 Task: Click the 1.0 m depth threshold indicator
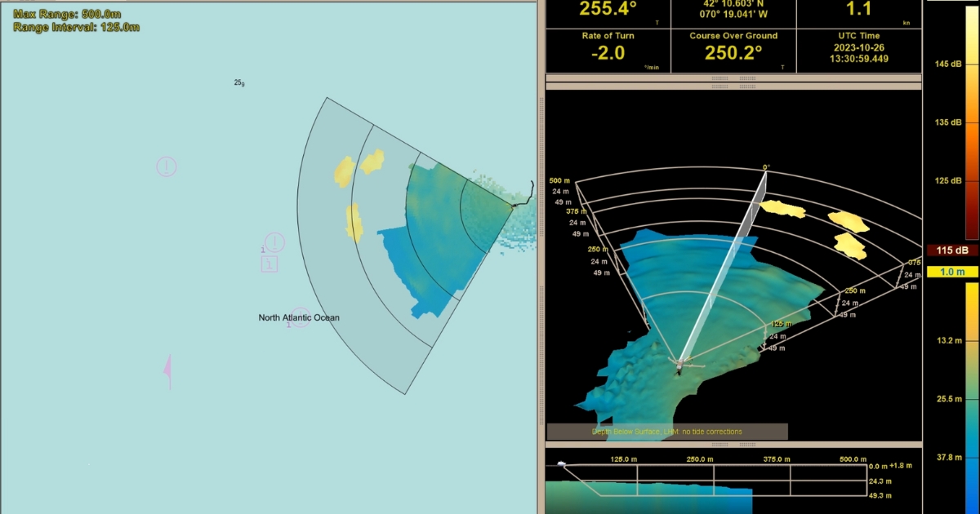tap(951, 272)
